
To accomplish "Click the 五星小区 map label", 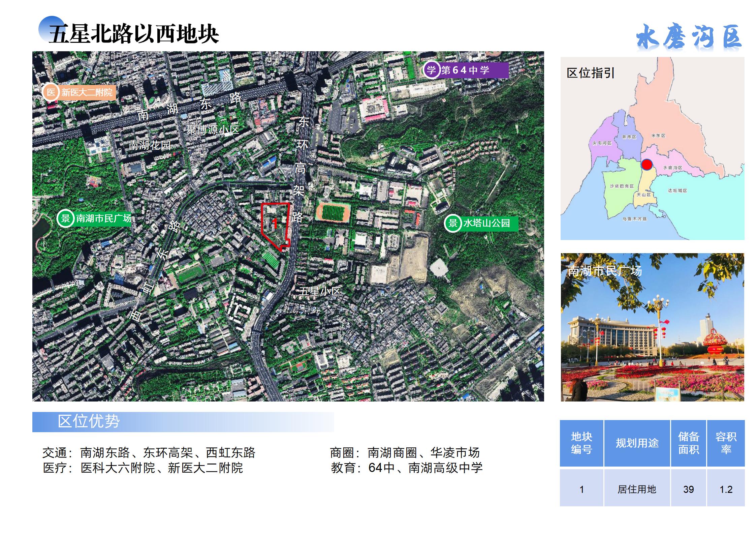I will [x=320, y=291].
